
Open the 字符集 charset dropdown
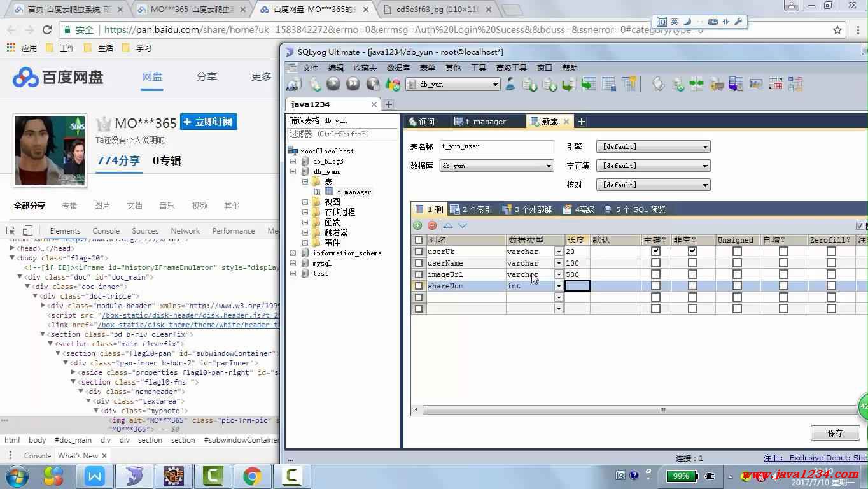coord(653,166)
